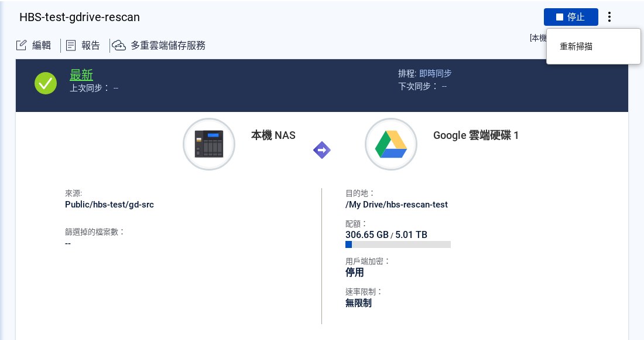This screenshot has height=340, width=644.
Task: Click the 本機 NAS label
Action: point(273,135)
